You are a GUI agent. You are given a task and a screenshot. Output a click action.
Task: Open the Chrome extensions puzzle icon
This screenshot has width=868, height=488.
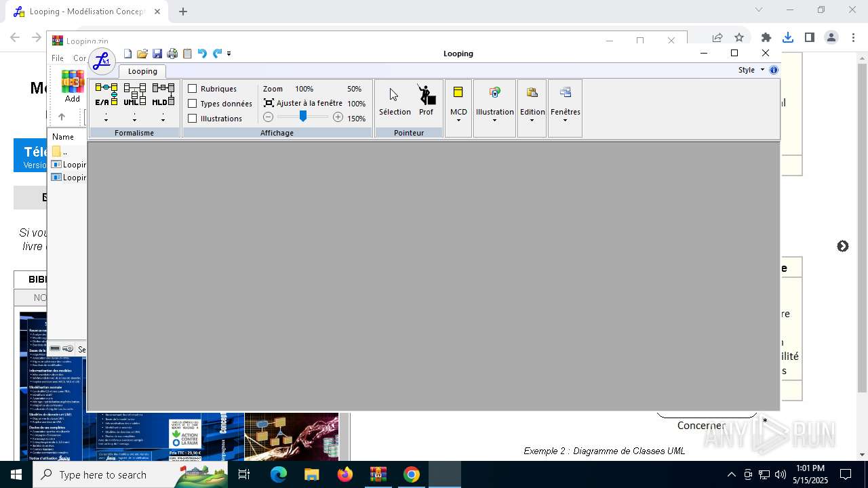(766, 37)
